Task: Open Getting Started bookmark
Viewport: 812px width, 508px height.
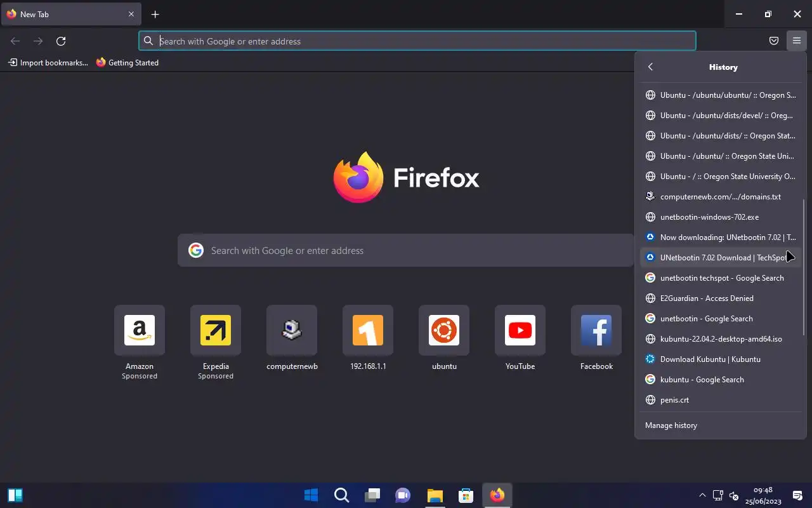Action: (x=128, y=62)
